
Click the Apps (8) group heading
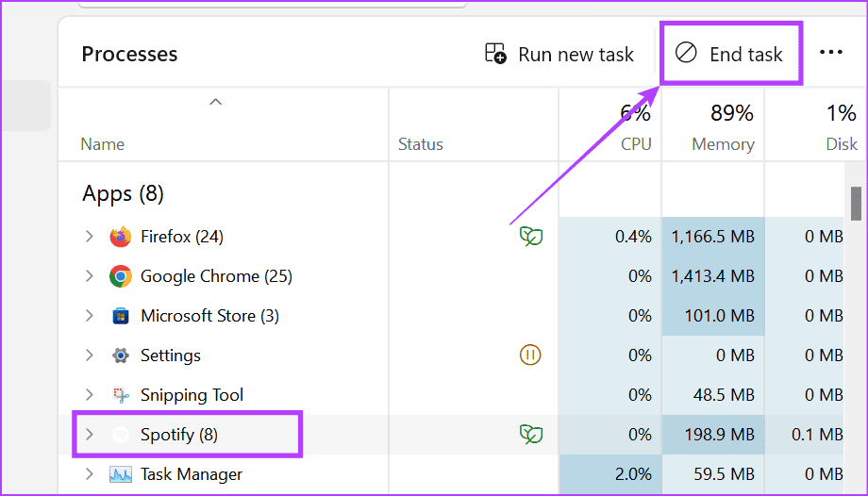click(x=123, y=193)
